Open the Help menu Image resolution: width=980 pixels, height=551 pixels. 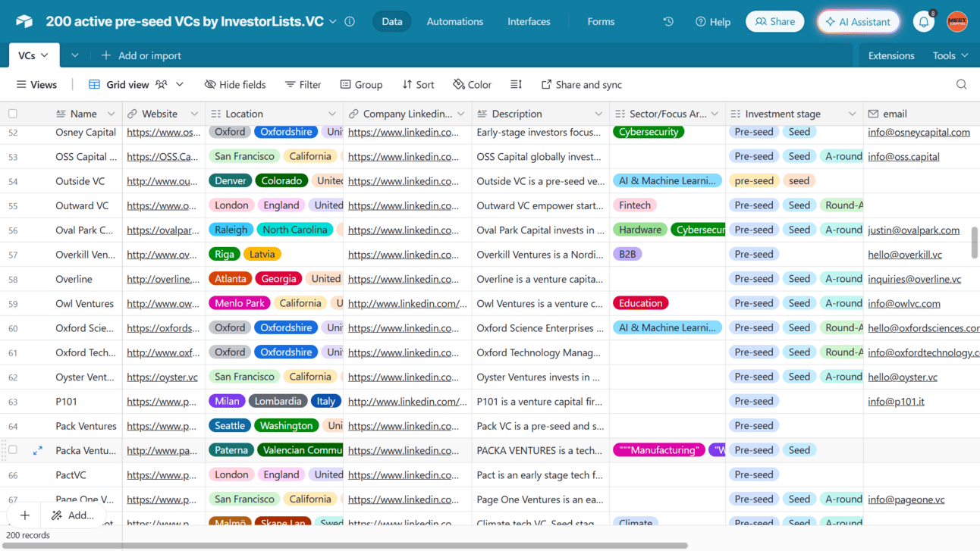coord(712,21)
